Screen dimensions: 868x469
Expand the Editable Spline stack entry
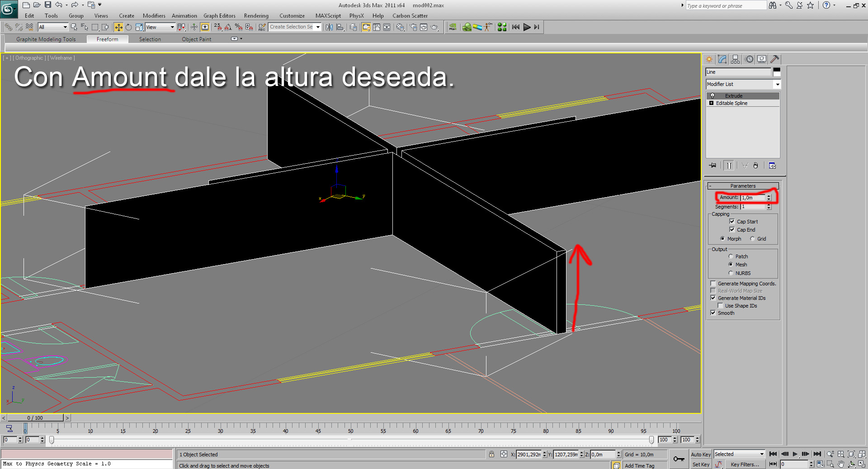tap(711, 103)
